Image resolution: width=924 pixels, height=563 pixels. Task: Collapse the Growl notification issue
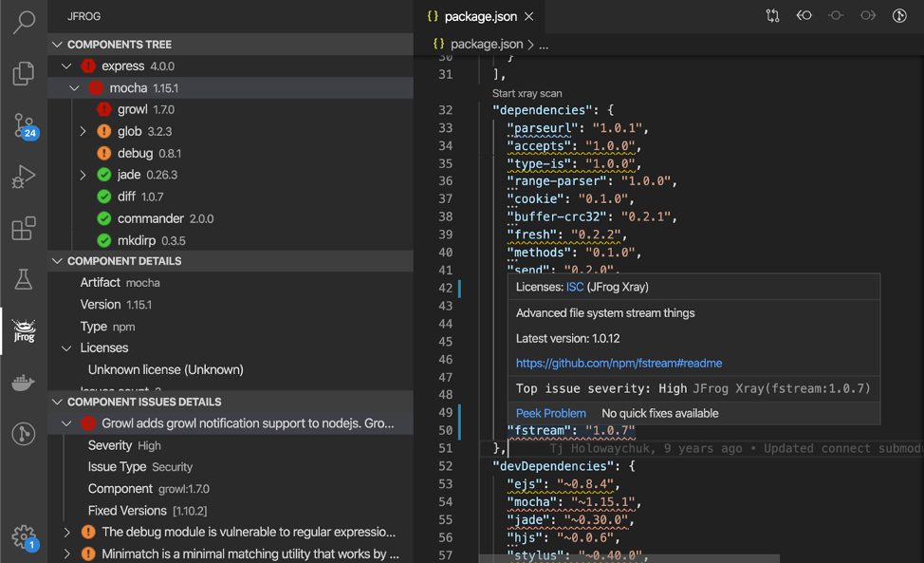tap(66, 423)
